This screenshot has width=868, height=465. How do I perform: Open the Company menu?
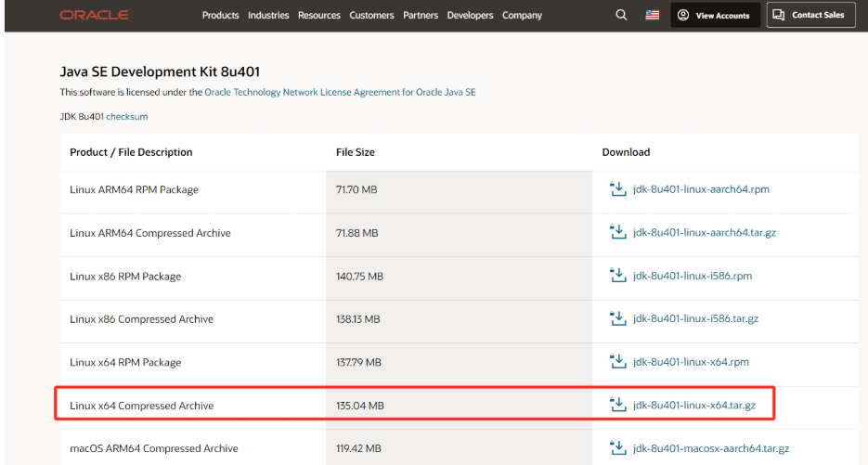[x=522, y=16]
